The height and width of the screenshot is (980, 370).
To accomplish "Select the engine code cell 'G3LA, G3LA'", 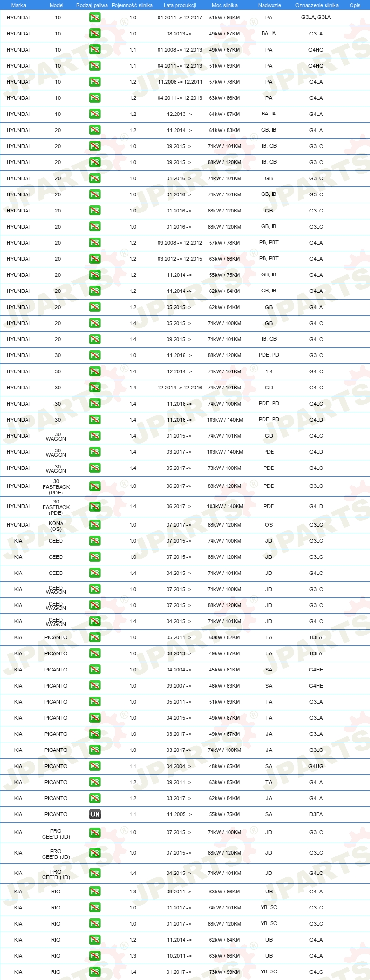I will [x=316, y=17].
